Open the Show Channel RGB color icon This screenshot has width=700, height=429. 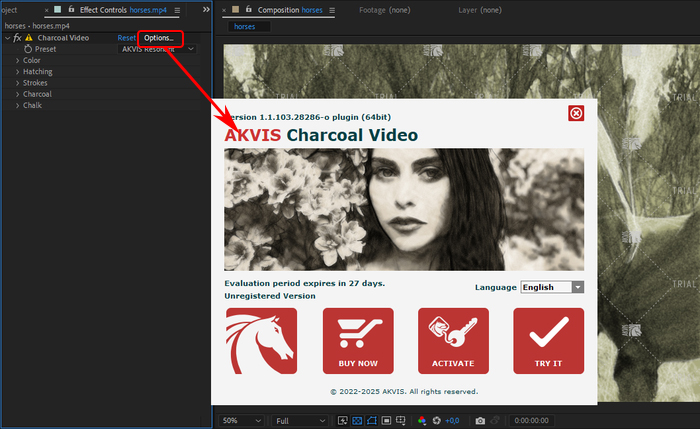422,421
